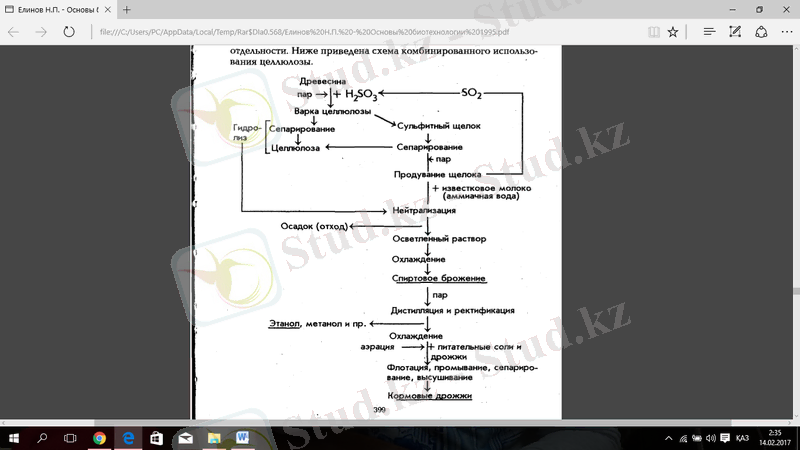Image resolution: width=800 pixels, height=450 pixels.
Task: Open Mail app from taskbar
Action: point(185,438)
